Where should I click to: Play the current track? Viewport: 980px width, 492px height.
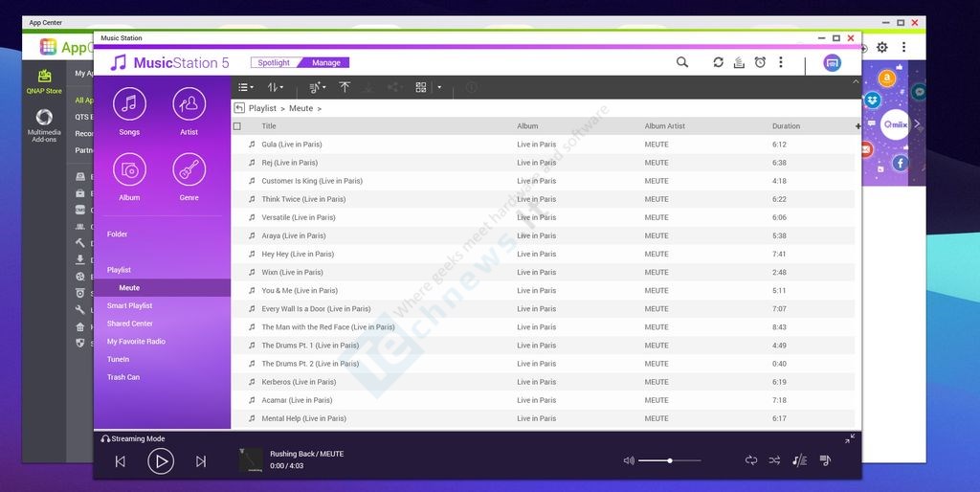click(x=161, y=461)
